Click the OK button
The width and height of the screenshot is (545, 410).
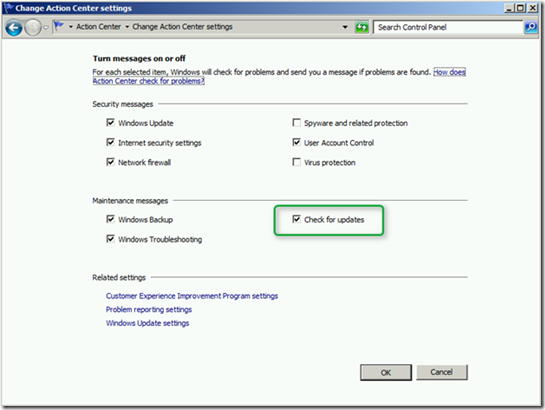pyautogui.click(x=386, y=372)
